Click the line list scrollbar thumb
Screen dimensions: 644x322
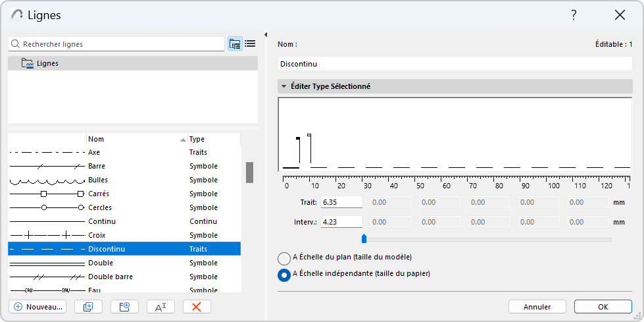249,173
